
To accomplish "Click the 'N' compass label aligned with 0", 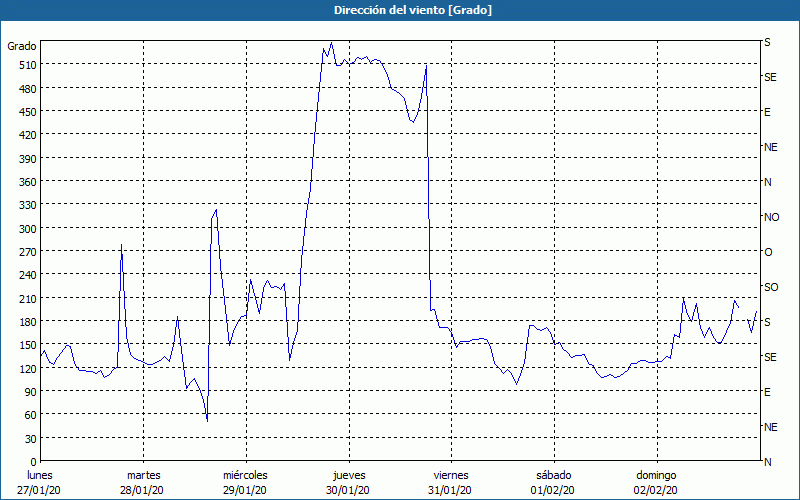I will pyautogui.click(x=767, y=462).
